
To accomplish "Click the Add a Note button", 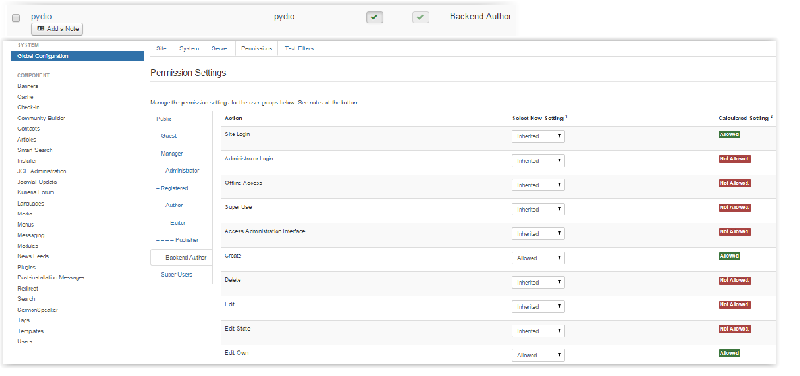I will pos(57,29).
